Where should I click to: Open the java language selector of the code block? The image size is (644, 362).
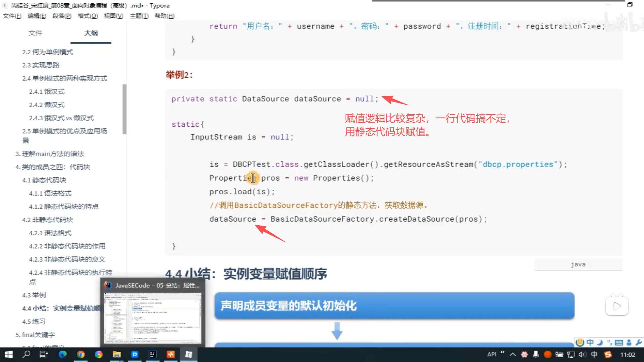pyautogui.click(x=578, y=264)
